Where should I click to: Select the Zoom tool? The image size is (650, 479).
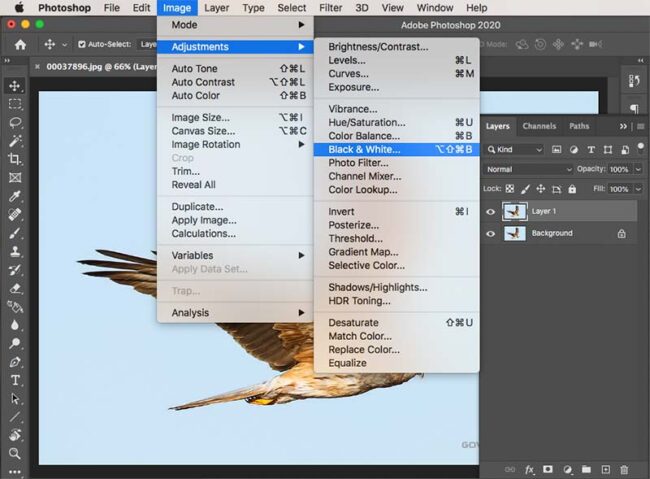tap(15, 453)
